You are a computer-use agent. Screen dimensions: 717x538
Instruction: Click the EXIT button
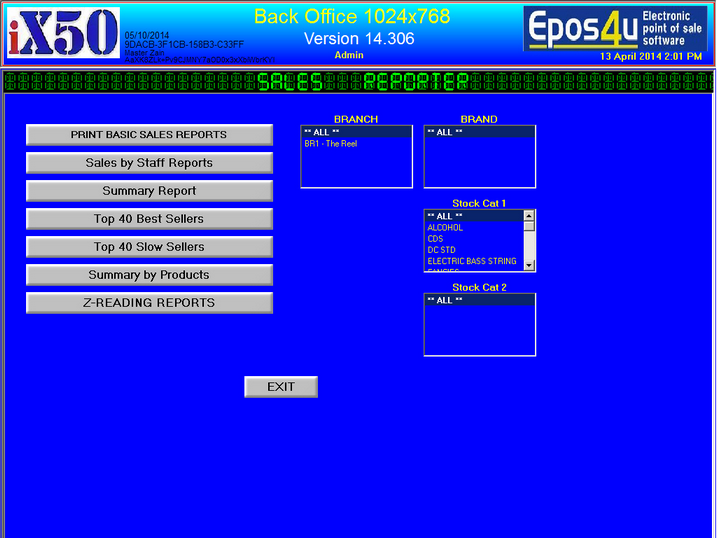click(x=281, y=387)
